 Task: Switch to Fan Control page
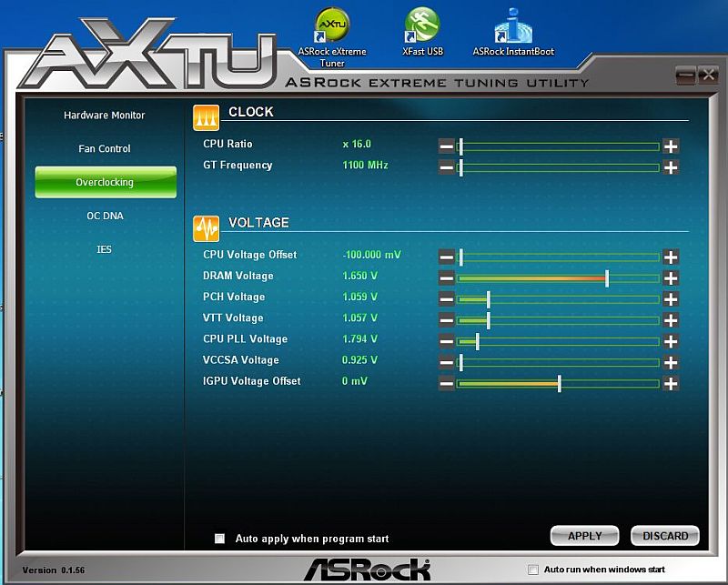coord(105,148)
